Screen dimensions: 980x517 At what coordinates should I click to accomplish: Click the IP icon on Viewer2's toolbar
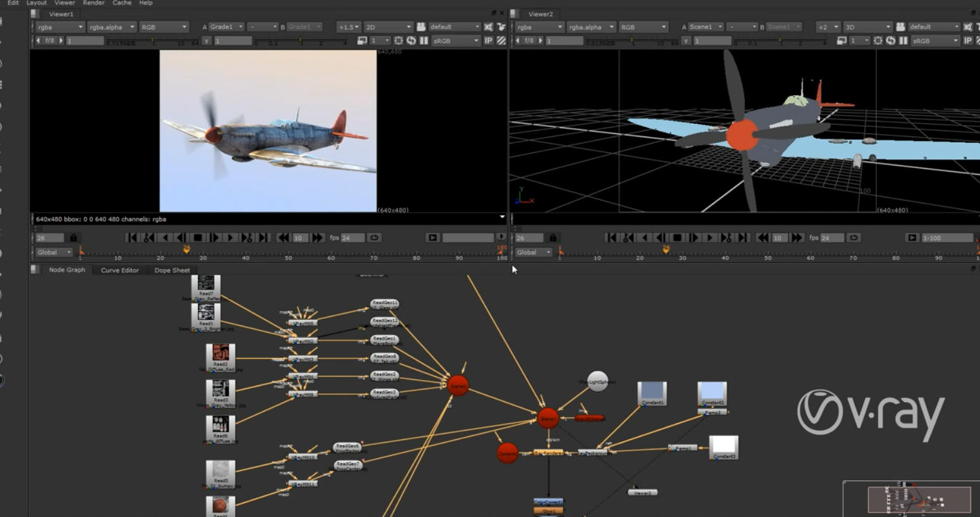[969, 40]
